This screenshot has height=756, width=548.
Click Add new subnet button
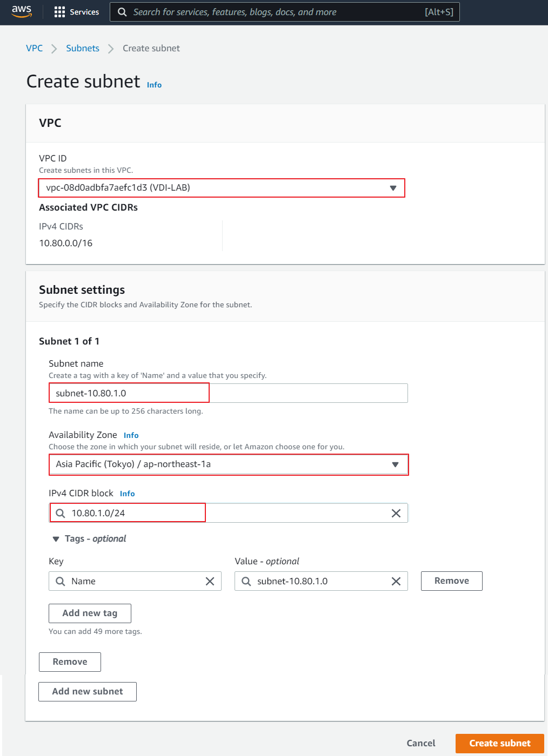(88, 691)
